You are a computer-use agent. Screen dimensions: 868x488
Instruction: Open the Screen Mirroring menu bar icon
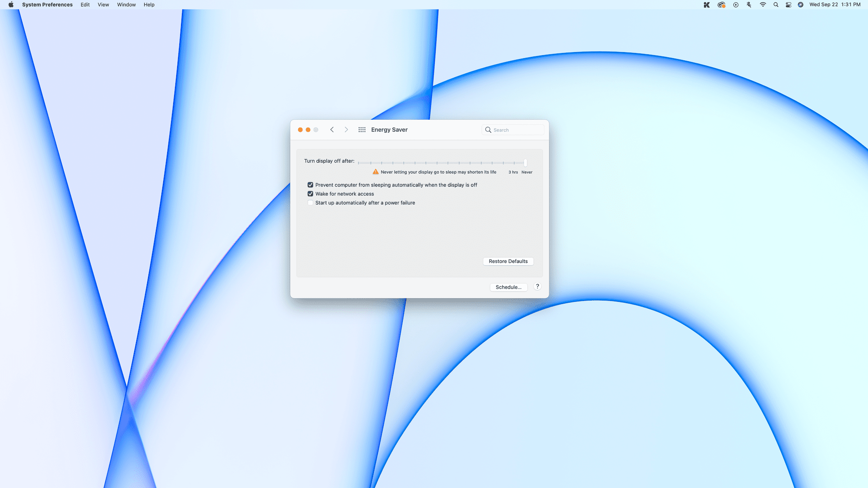point(788,5)
